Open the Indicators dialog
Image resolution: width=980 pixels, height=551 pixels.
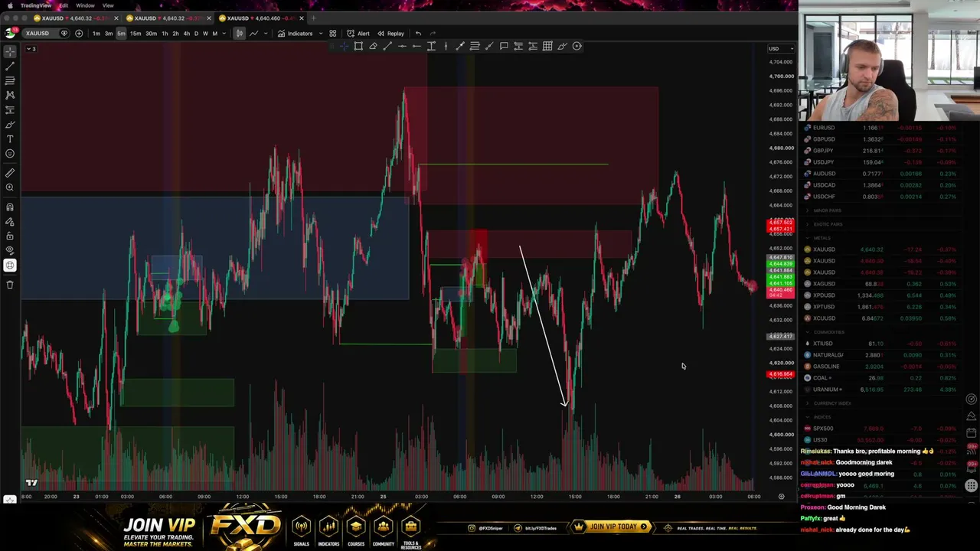296,34
